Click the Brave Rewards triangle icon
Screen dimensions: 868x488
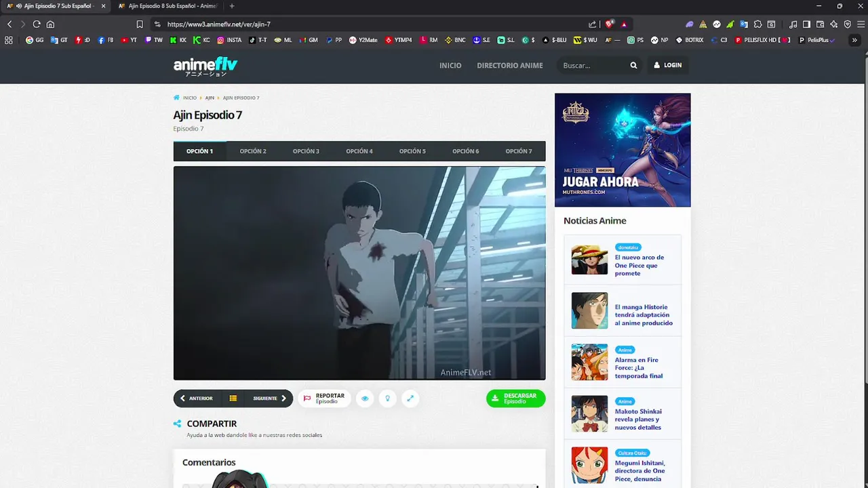[624, 24]
